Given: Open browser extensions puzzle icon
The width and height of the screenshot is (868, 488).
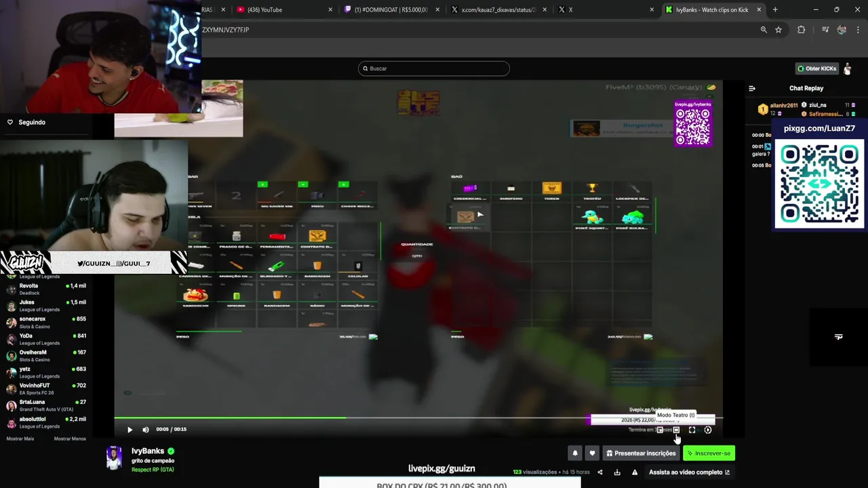Looking at the screenshot, I should coord(801,30).
